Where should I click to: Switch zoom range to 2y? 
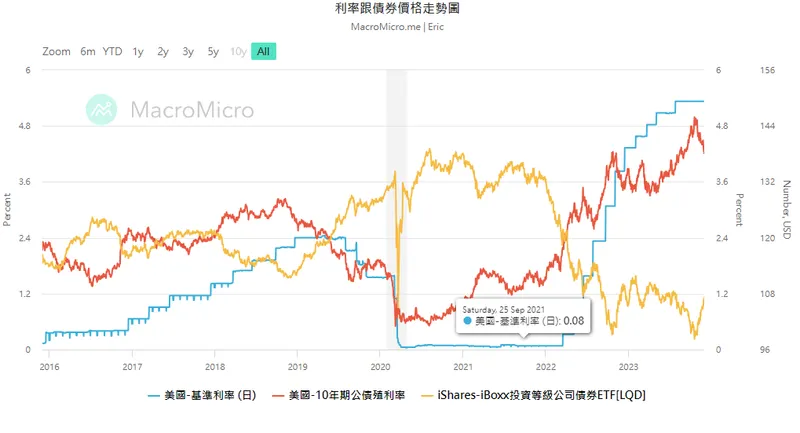coord(163,51)
